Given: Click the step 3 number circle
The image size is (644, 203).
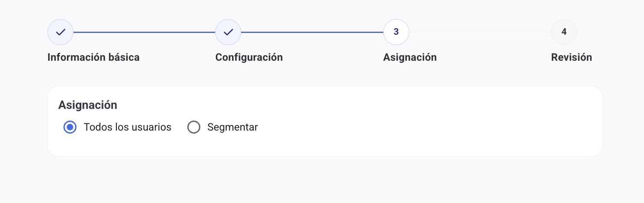Looking at the screenshot, I should tap(396, 32).
